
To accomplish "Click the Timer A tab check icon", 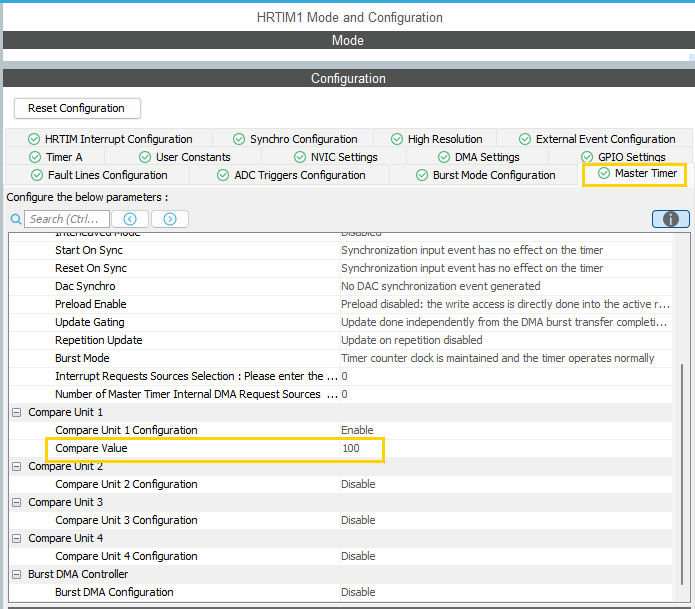I will pos(35,157).
